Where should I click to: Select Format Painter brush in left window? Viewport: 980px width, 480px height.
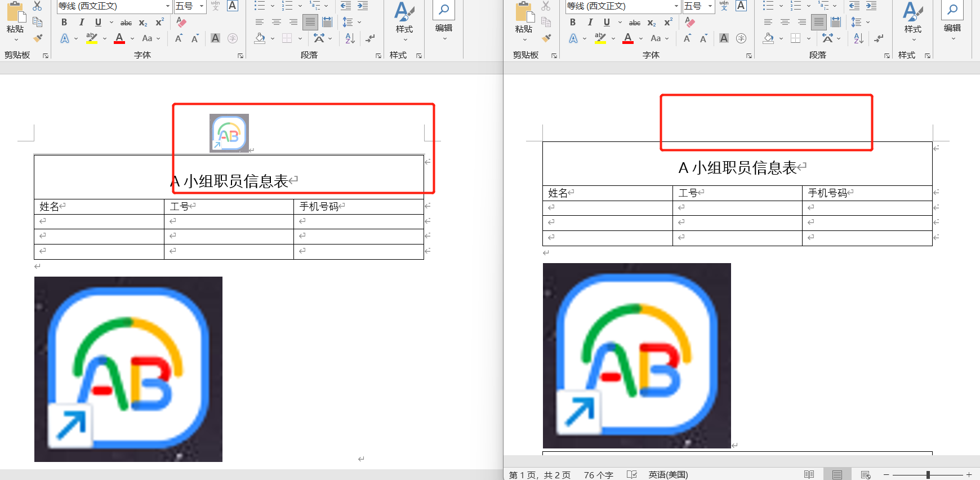37,38
